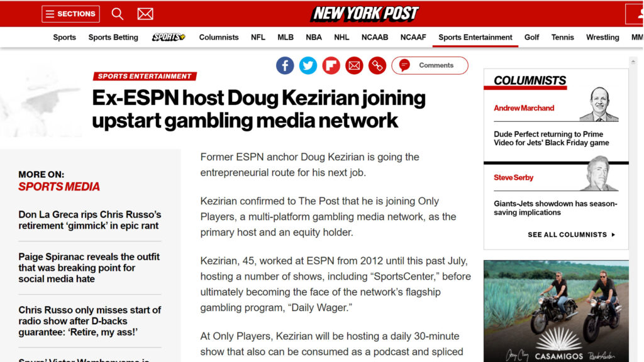This screenshot has height=362, width=644.
Task: Share article on Flipboard
Action: (x=331, y=65)
